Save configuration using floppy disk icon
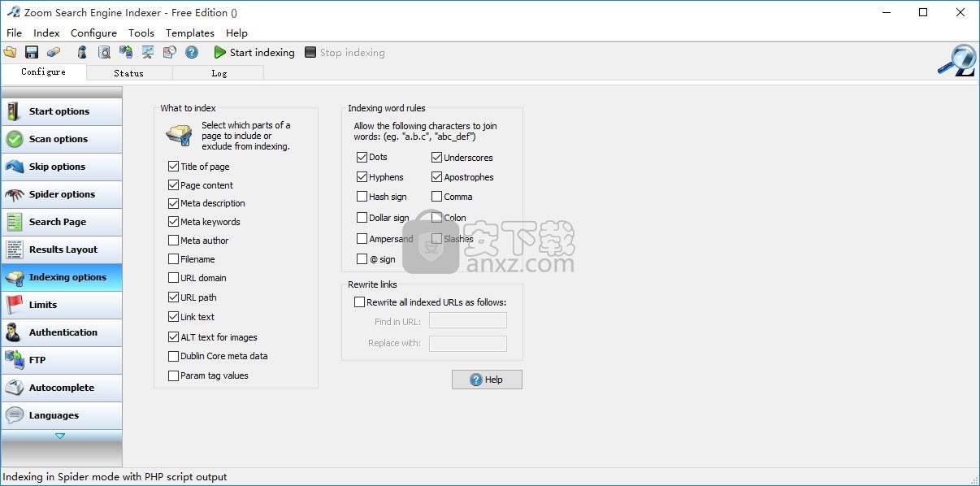The width and height of the screenshot is (980, 486). coord(32,52)
